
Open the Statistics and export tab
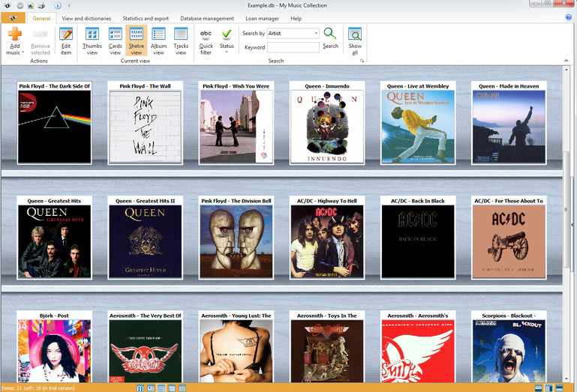(146, 18)
